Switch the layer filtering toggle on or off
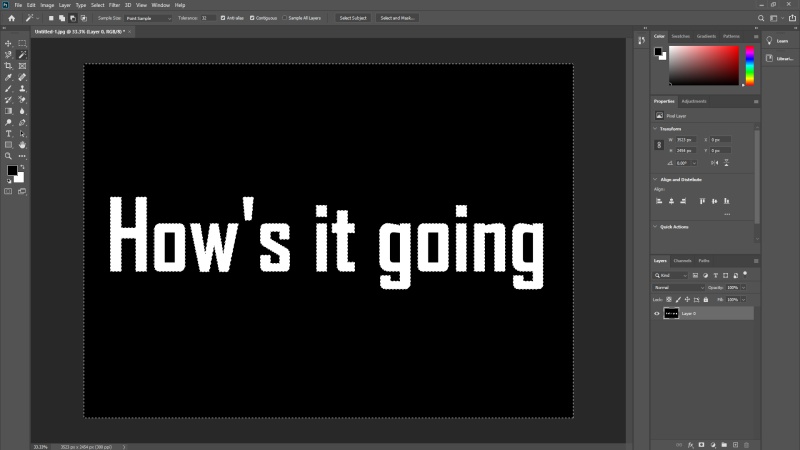800x450 pixels. click(745, 274)
